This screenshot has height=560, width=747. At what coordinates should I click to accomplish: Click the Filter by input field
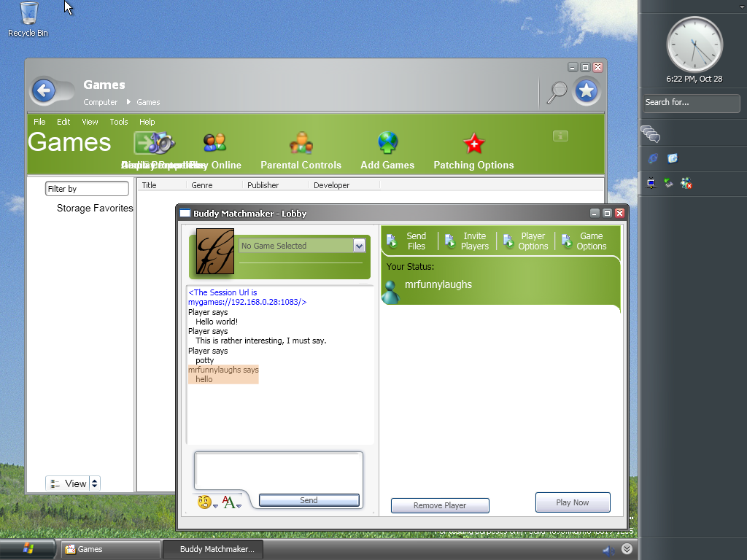87,189
